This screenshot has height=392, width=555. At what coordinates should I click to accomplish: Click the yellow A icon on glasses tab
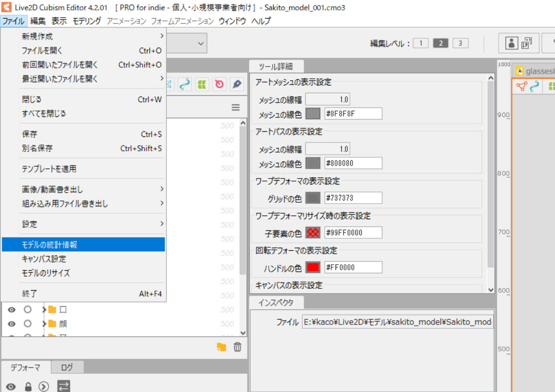coord(519,71)
